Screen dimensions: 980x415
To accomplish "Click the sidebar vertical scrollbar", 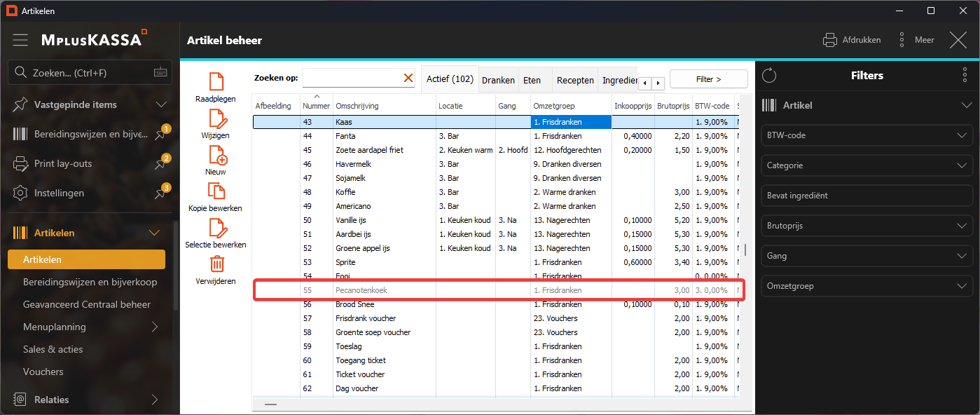I will pyautogui.click(x=175, y=266).
